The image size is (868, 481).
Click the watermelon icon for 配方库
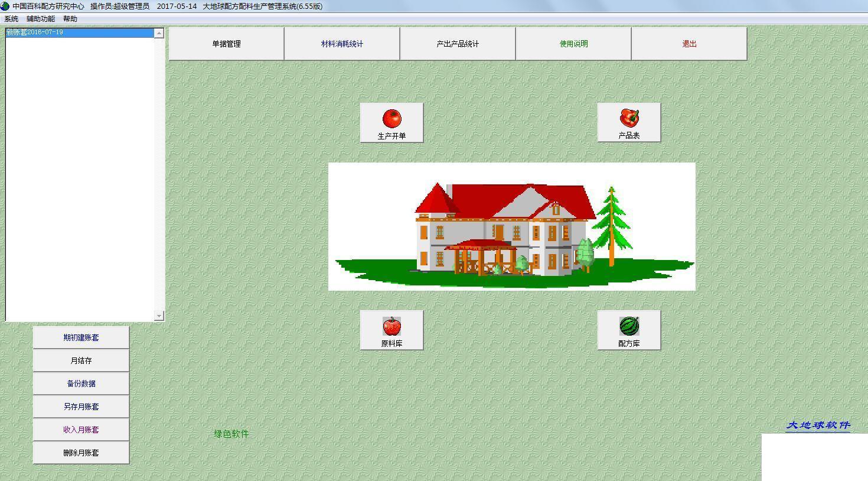coord(629,326)
